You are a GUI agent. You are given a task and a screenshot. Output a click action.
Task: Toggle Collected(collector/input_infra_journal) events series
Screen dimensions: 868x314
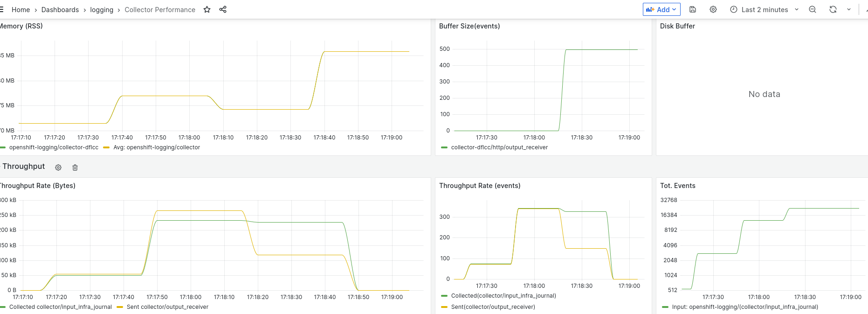pos(503,296)
